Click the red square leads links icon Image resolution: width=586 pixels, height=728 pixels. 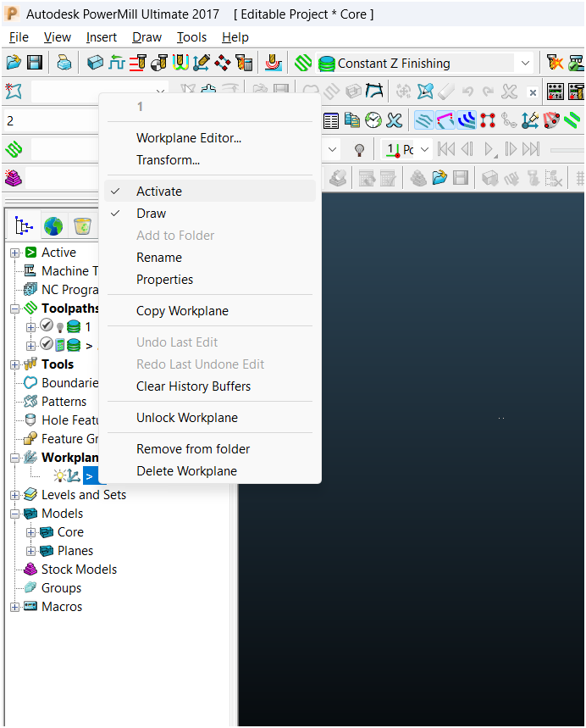pyautogui.click(x=488, y=120)
